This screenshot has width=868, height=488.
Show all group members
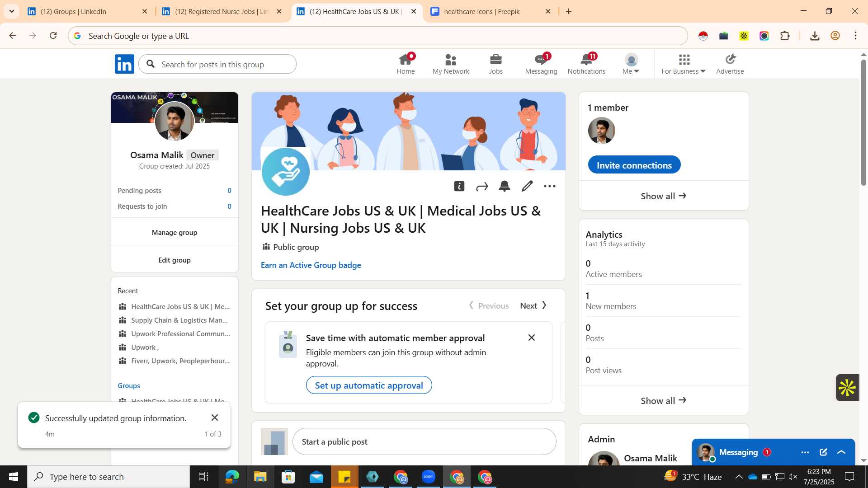[664, 196]
